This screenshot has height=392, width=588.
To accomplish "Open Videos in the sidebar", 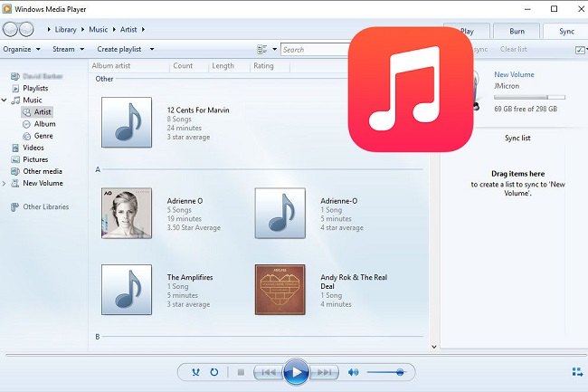I will [33, 148].
